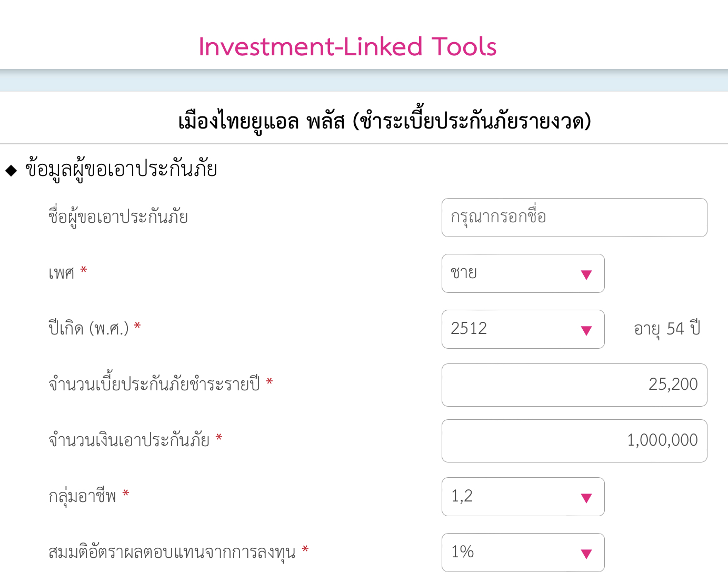Screen dimensions: 728x581
Task: Select the annual premium field showing 25,200
Action: point(574,385)
